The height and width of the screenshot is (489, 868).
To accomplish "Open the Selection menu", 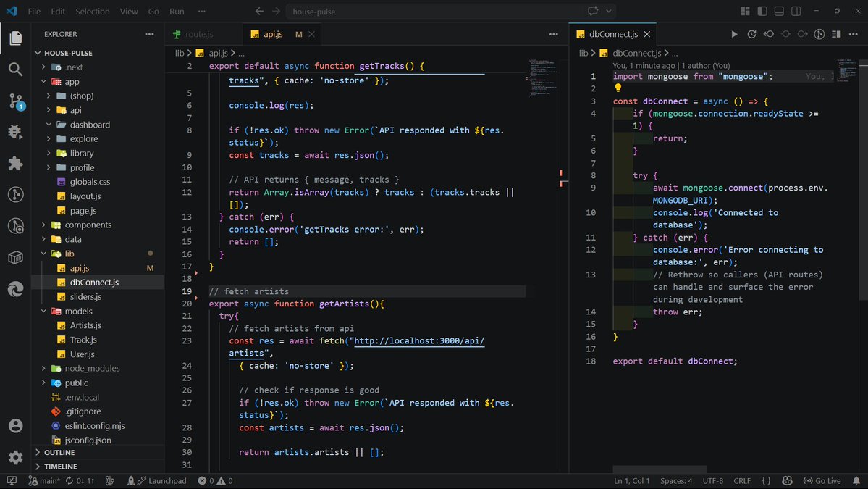I will point(93,12).
